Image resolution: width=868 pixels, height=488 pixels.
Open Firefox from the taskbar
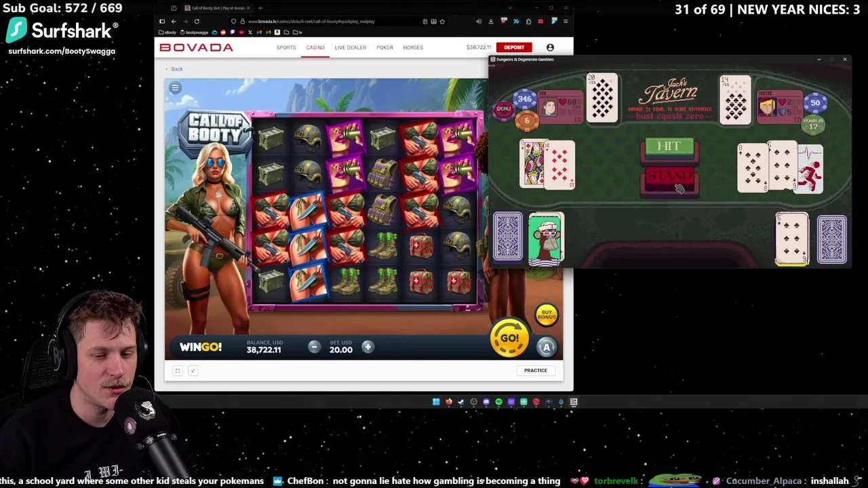449,402
